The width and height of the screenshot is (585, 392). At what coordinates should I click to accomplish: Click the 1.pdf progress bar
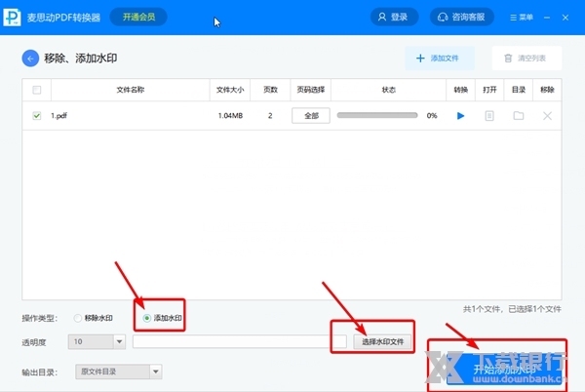click(377, 115)
